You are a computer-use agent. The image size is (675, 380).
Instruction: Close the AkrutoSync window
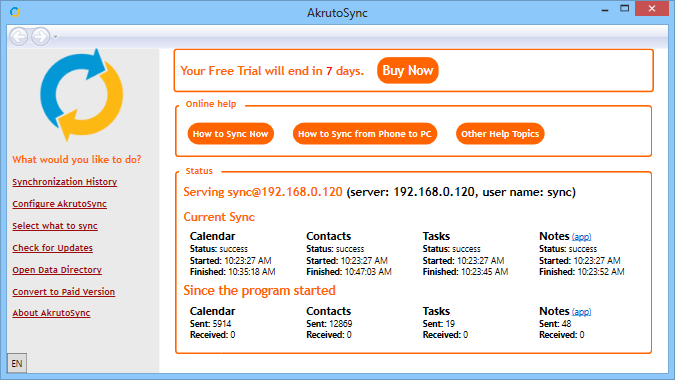pos(652,9)
